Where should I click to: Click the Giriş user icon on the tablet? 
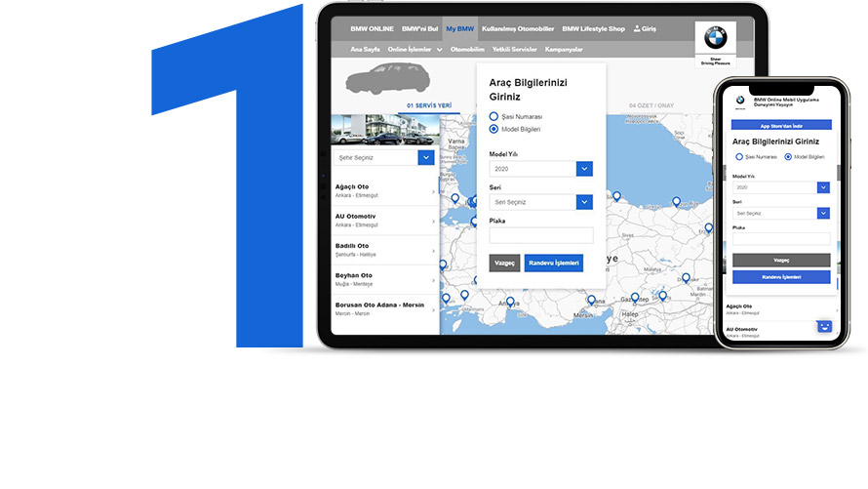click(637, 28)
